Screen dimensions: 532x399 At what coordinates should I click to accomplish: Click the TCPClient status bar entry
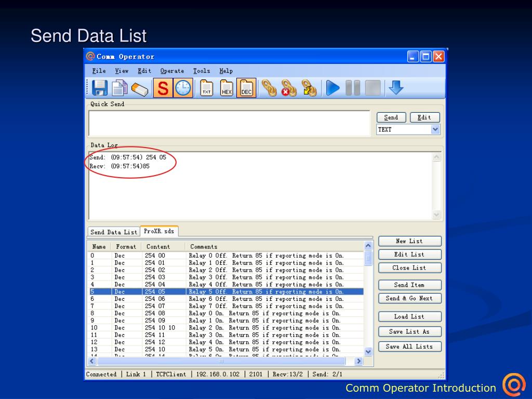[171, 374]
